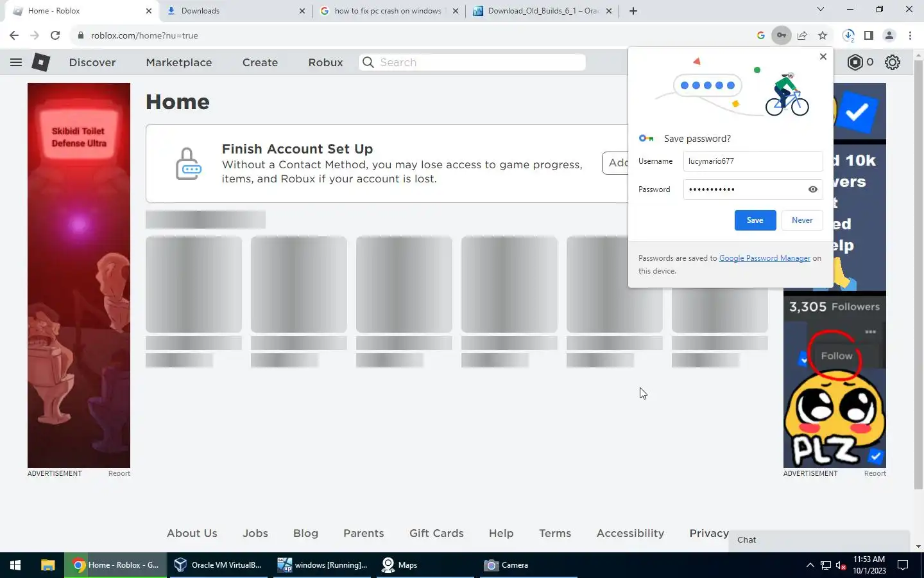Screen dimensions: 924x578
Task: Click the browser address bar URL
Action: 144,35
